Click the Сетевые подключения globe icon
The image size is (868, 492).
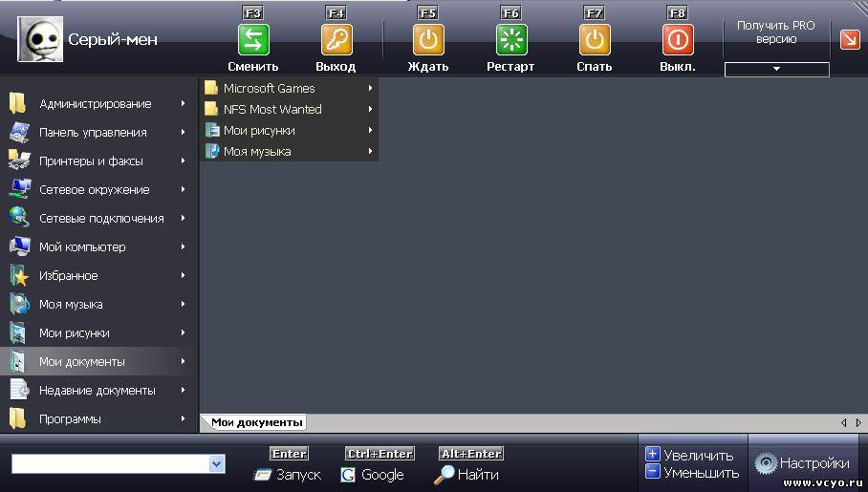coord(19,218)
